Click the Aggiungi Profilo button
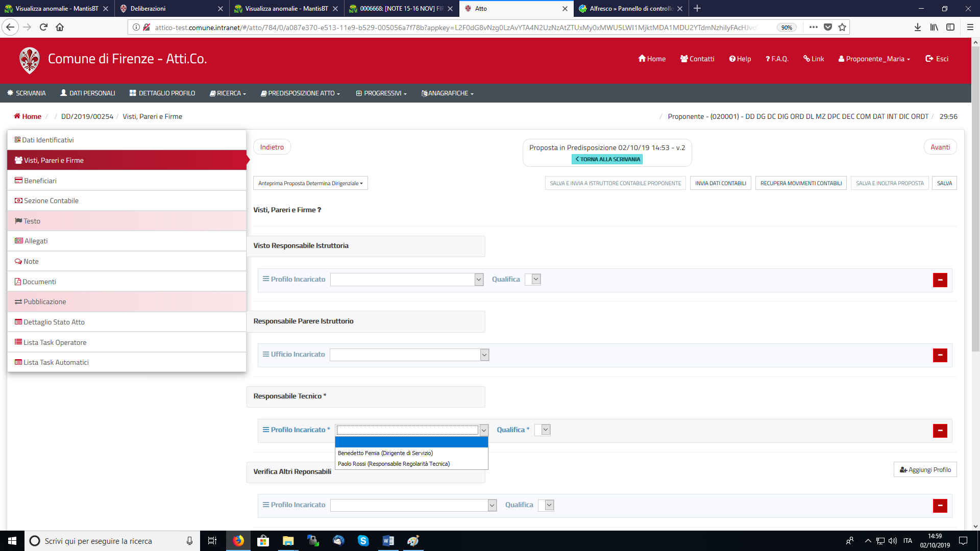Screen dimensions: 980x551 point(925,470)
